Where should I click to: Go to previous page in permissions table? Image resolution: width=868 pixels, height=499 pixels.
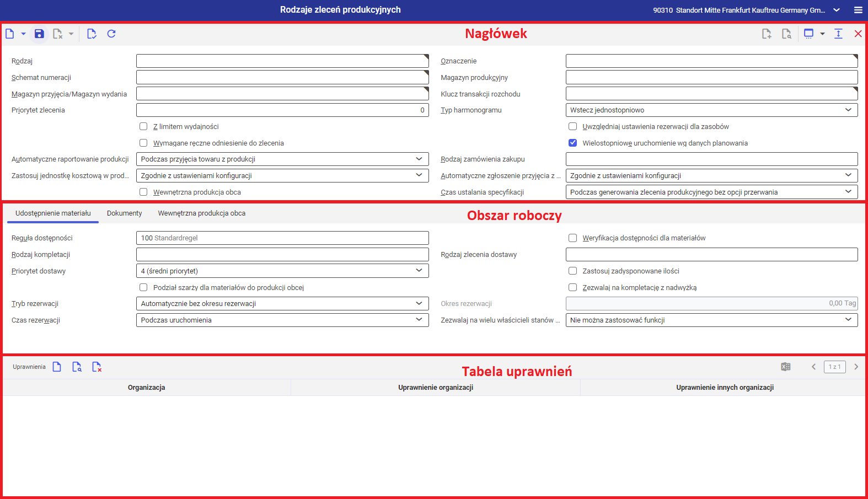pyautogui.click(x=813, y=367)
